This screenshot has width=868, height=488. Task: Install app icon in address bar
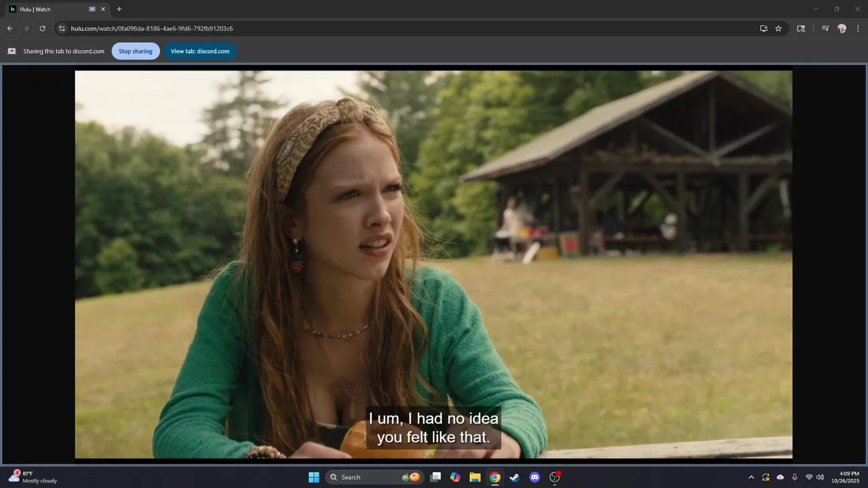(764, 28)
